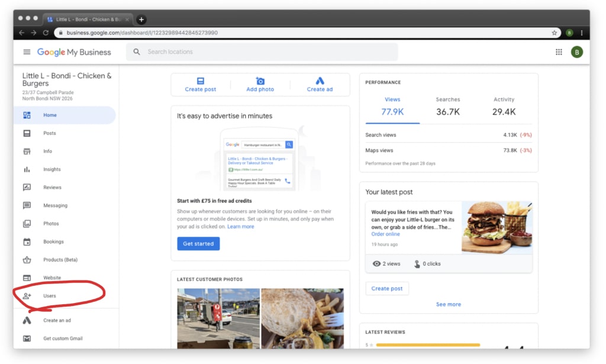Click the browser address bar URL
The image size is (606, 364).
click(142, 33)
